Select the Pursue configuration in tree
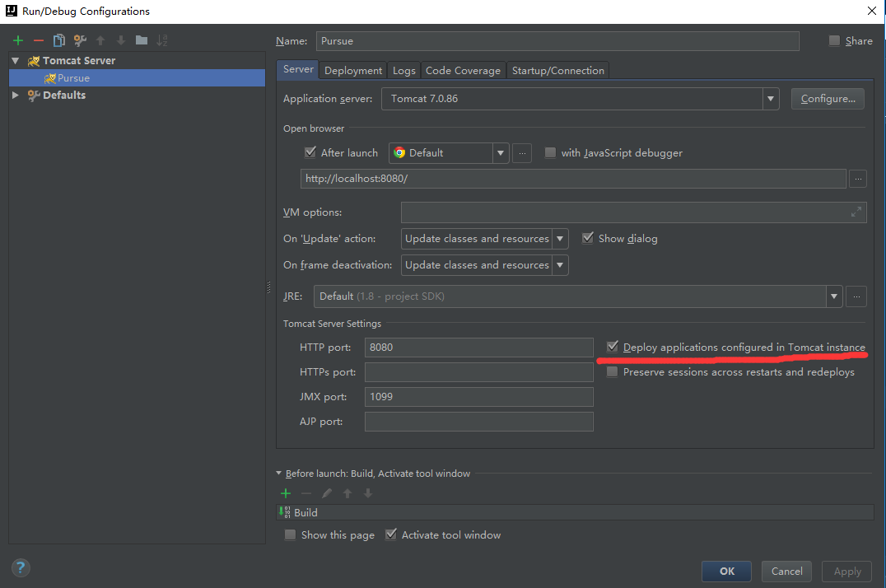Viewport: 886px width, 588px height. pos(138,78)
